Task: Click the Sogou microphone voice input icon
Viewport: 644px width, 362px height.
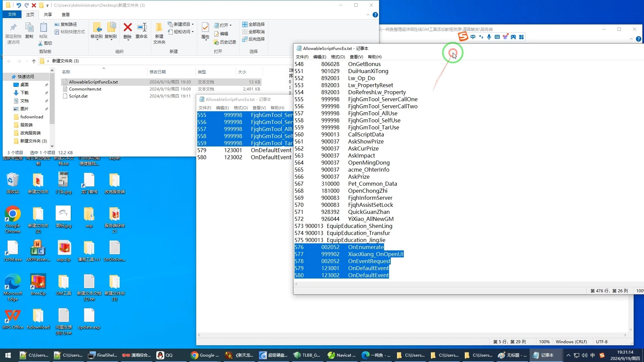Action: click(x=489, y=37)
